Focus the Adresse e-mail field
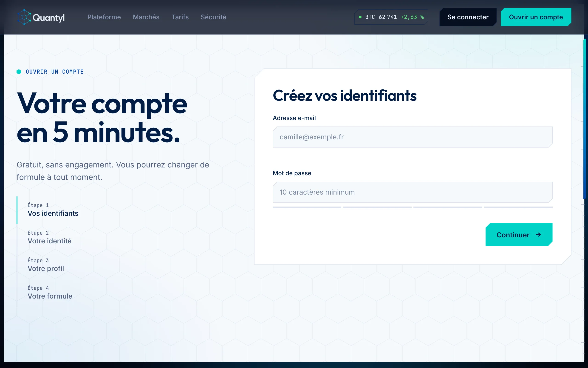The image size is (588, 368). (413, 137)
